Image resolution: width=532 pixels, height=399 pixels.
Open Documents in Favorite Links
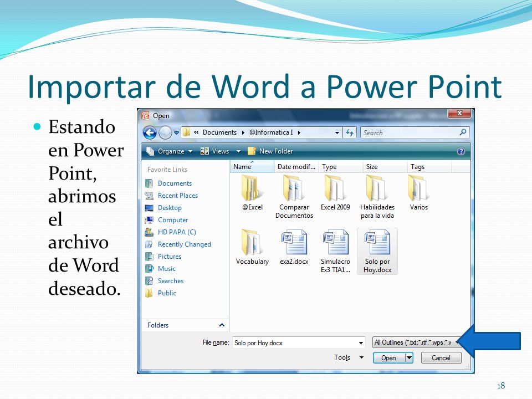point(175,183)
